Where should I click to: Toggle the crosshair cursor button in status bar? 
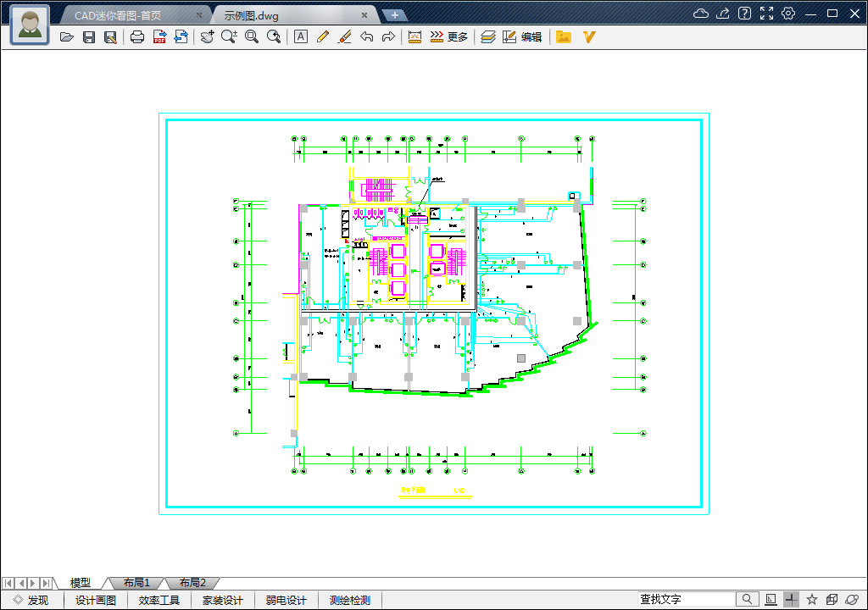(x=790, y=600)
